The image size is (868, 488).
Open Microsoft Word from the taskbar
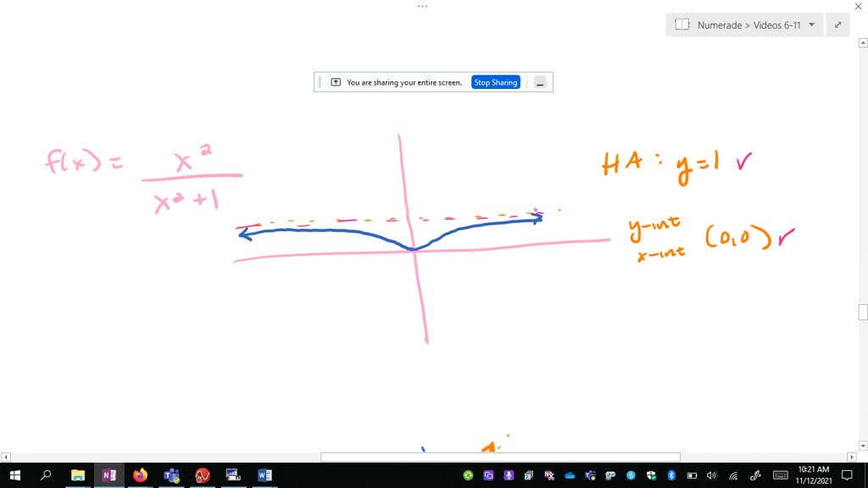pyautogui.click(x=264, y=475)
